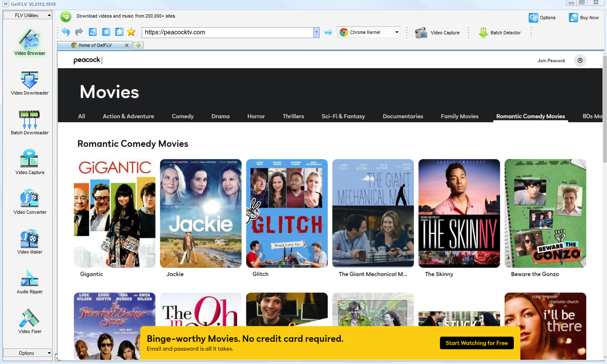
Task: Expand the FLV Utilities dropdown
Action: pyautogui.click(x=27, y=15)
